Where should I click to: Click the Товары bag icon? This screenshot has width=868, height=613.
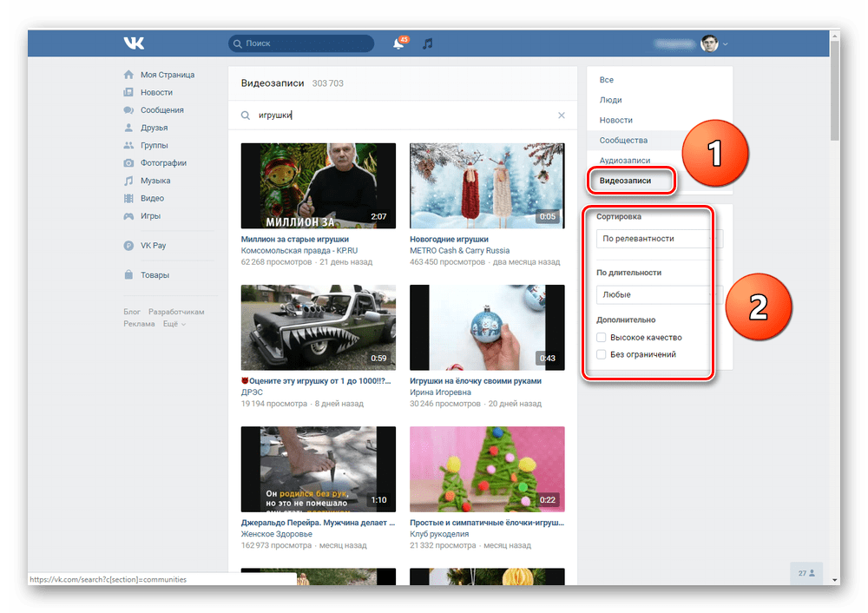[x=128, y=275]
